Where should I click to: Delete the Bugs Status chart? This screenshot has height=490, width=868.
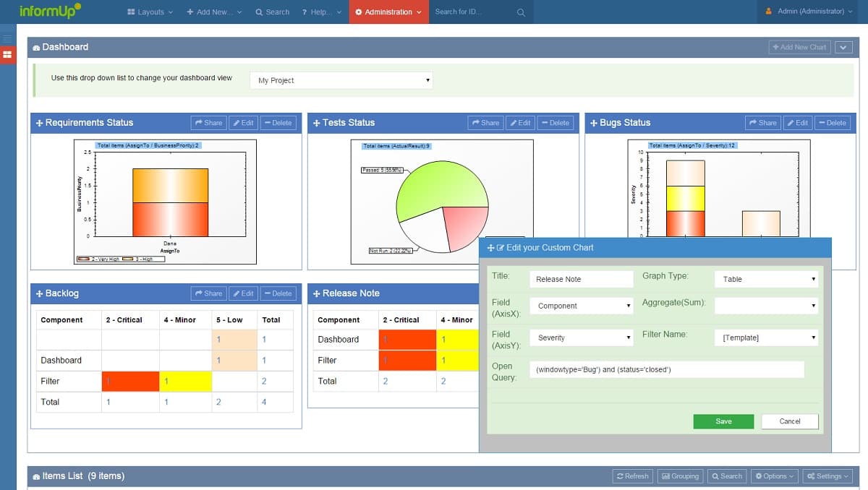pos(832,123)
